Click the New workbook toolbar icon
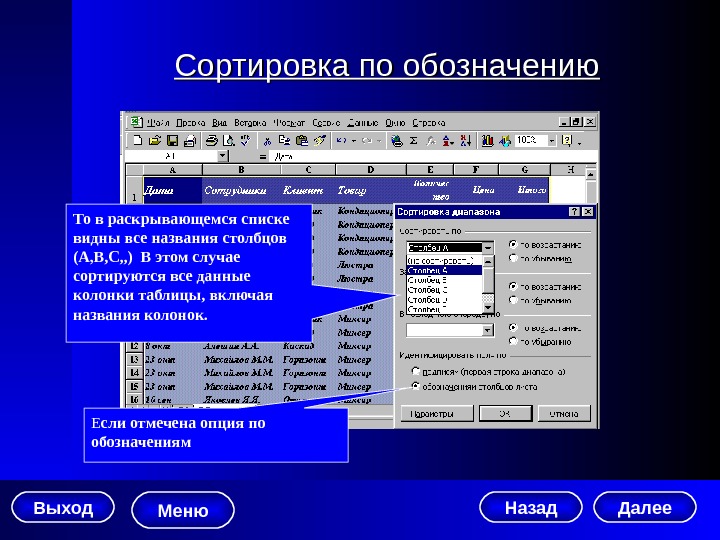The height and width of the screenshot is (540, 720). point(137,141)
